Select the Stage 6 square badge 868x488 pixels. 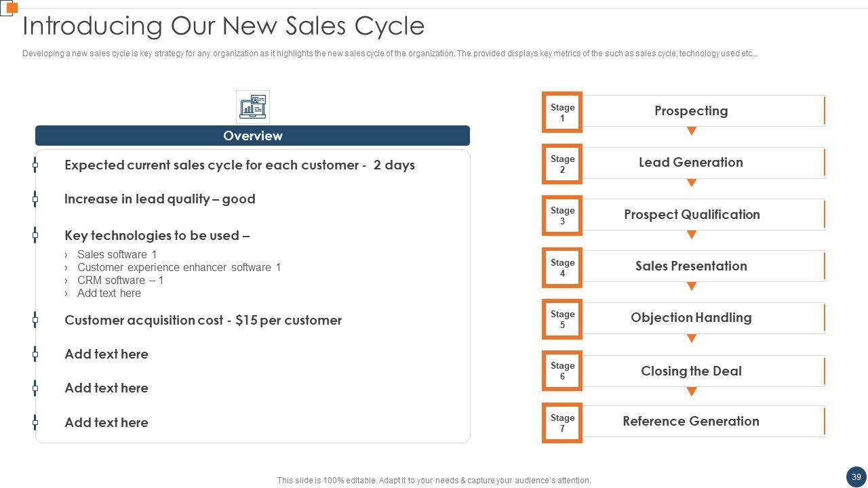point(562,371)
